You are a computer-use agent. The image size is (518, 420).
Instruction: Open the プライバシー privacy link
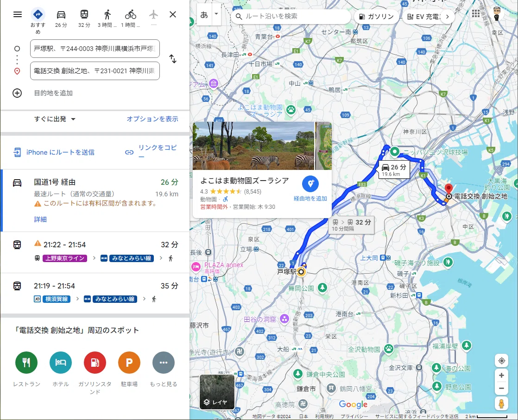354,416
